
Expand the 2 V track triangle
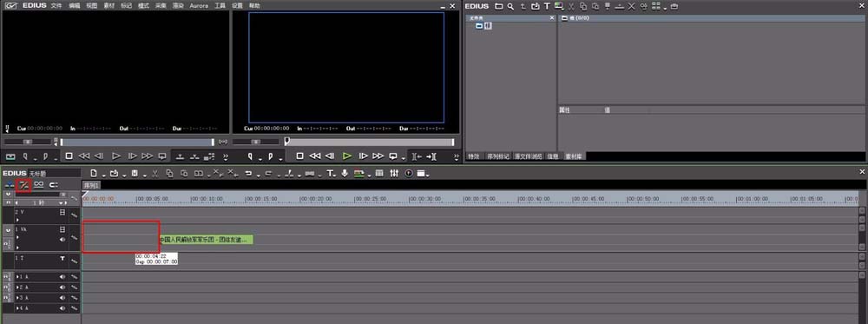(x=17, y=219)
